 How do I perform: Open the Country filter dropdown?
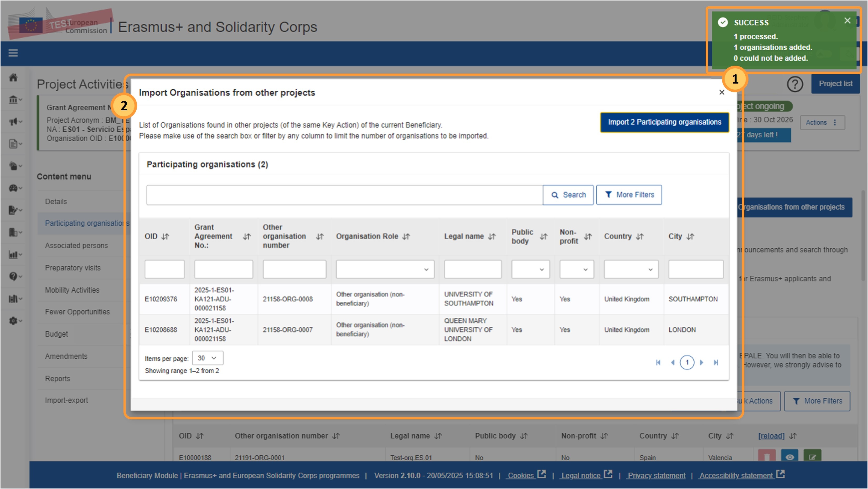631,269
